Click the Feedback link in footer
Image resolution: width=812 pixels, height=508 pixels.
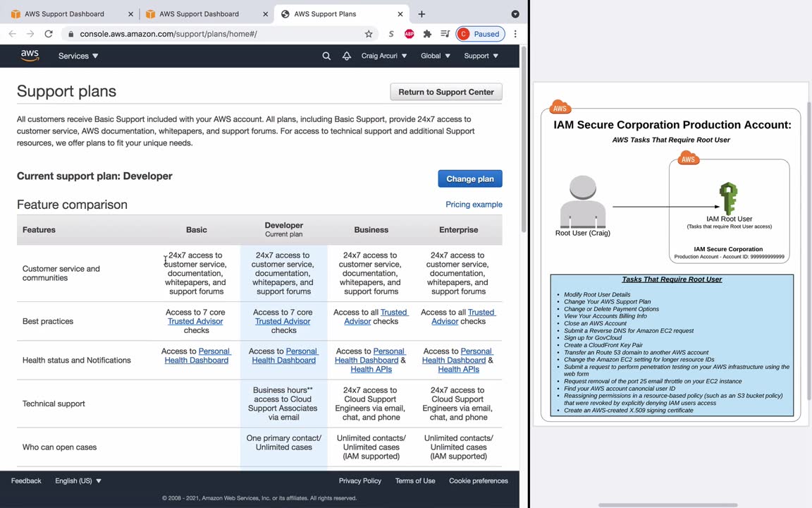click(26, 481)
